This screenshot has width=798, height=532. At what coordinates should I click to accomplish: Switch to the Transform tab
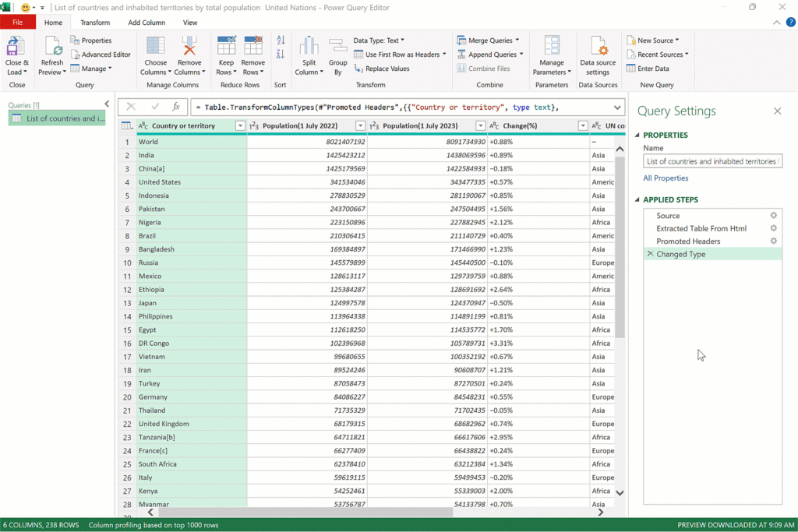pyautogui.click(x=95, y=23)
